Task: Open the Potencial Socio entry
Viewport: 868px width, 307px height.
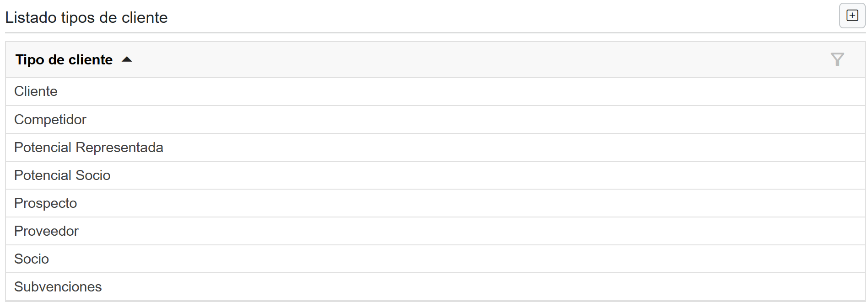Action: [x=62, y=175]
